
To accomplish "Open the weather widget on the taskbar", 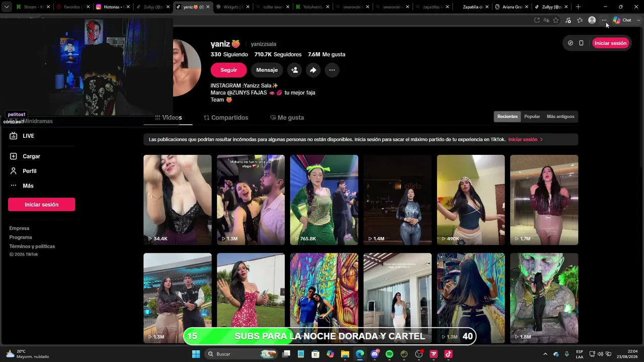I will 28,354.
